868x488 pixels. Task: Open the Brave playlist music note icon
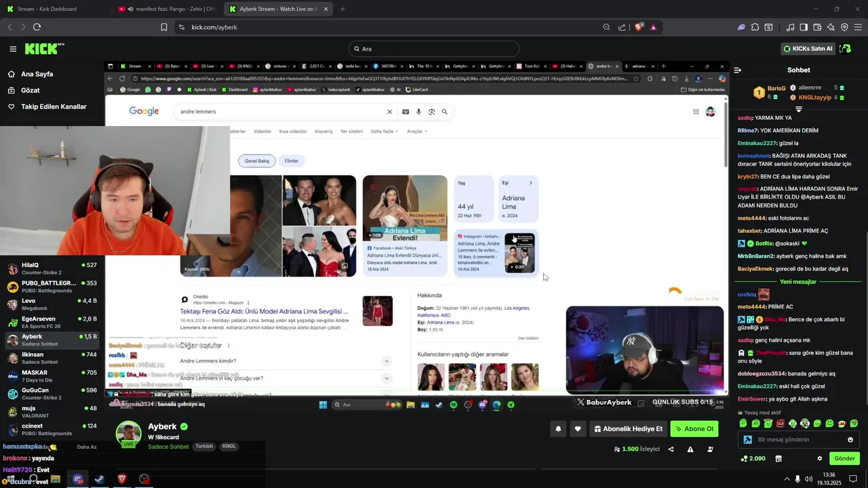(790, 27)
